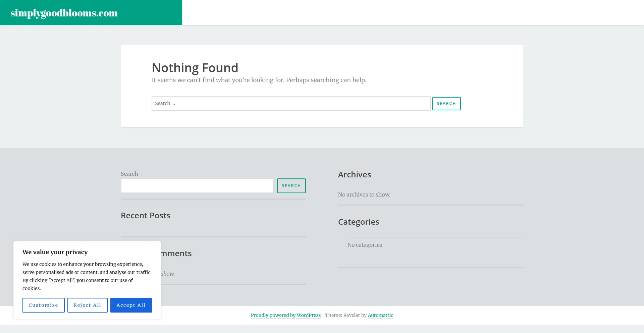Click the No archives to show text

coord(364,195)
